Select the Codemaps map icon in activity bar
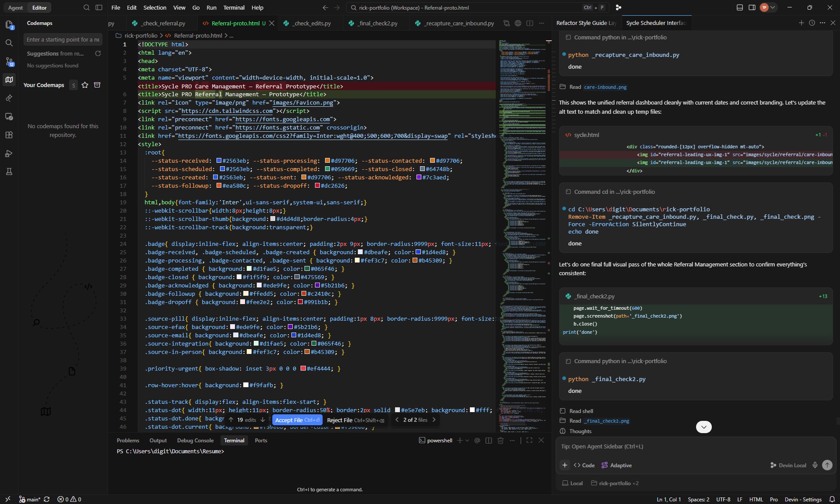Screen dimensions: 840x504 (x=9, y=80)
